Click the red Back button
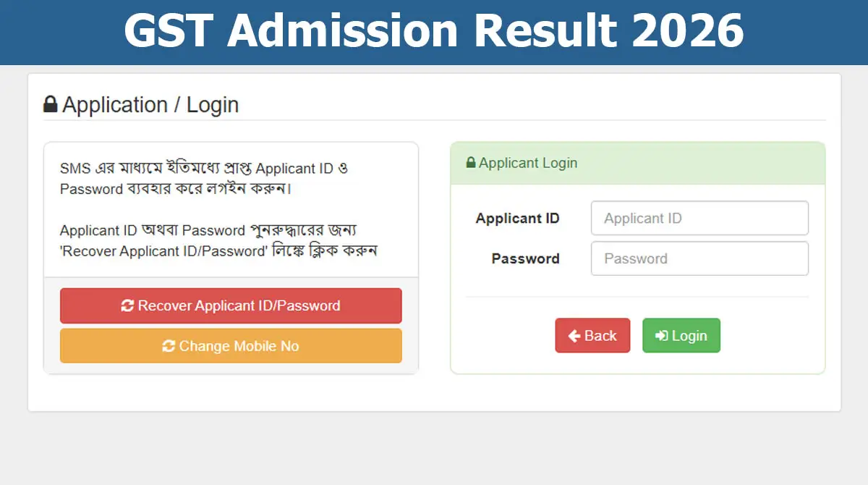Image resolution: width=868 pixels, height=485 pixels. (x=592, y=335)
